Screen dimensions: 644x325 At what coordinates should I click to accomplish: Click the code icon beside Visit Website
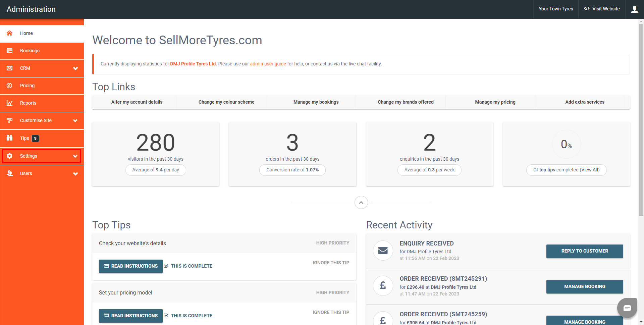tap(587, 9)
